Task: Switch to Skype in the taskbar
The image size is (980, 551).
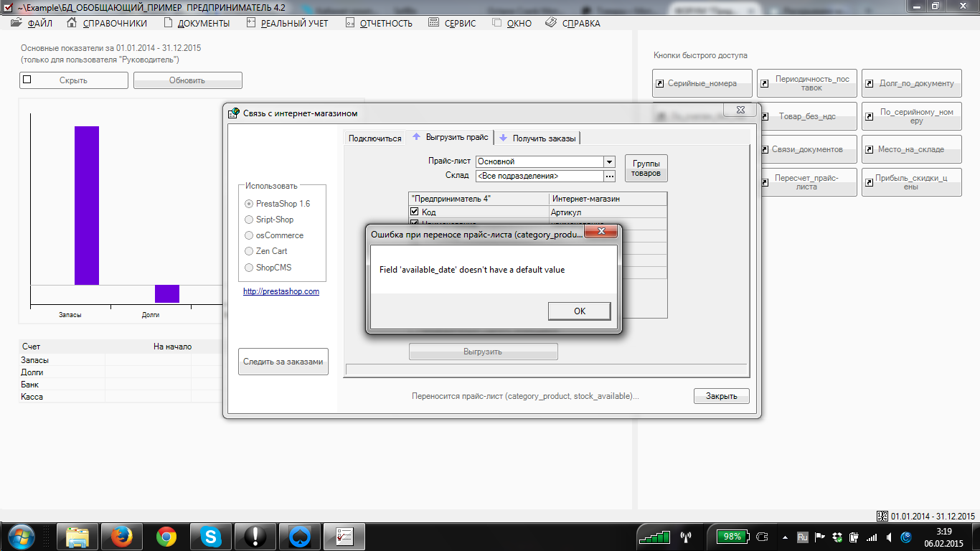Action: 211,536
